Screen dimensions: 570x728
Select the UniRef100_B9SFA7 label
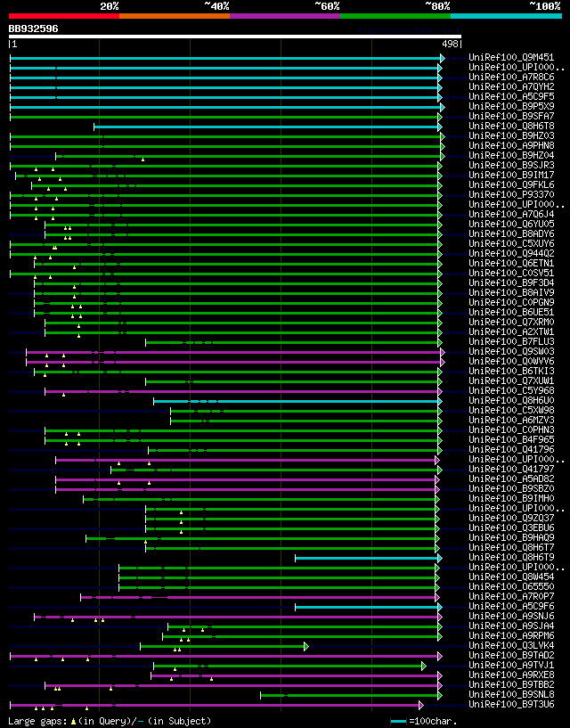point(511,116)
